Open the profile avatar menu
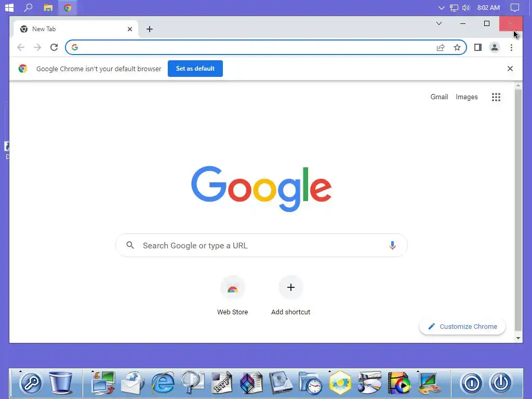 (495, 47)
